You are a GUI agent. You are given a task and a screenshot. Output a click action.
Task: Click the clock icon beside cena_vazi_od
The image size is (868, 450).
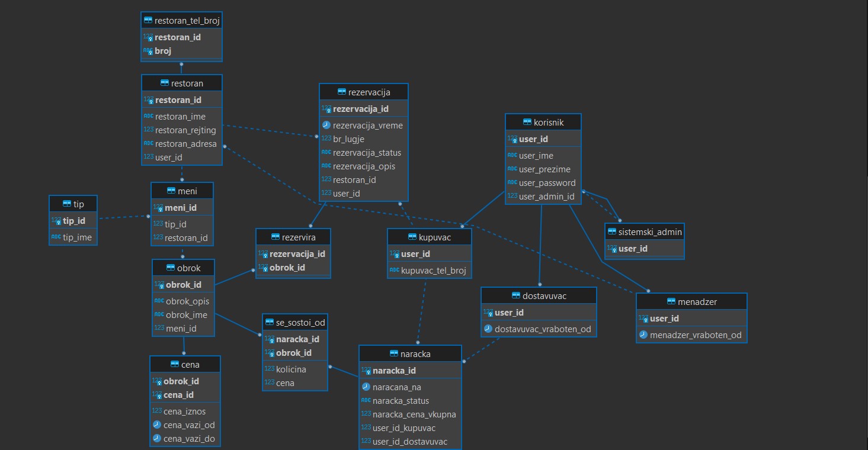click(157, 425)
